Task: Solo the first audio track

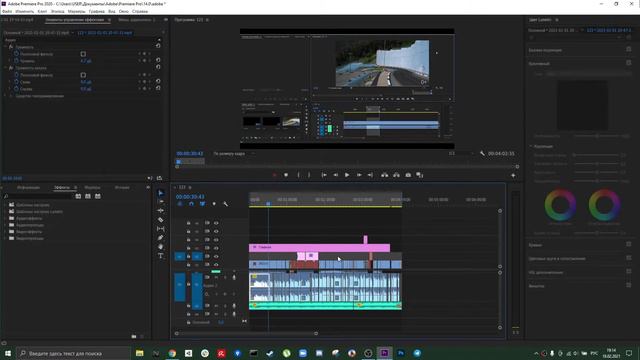Action: 225,278
